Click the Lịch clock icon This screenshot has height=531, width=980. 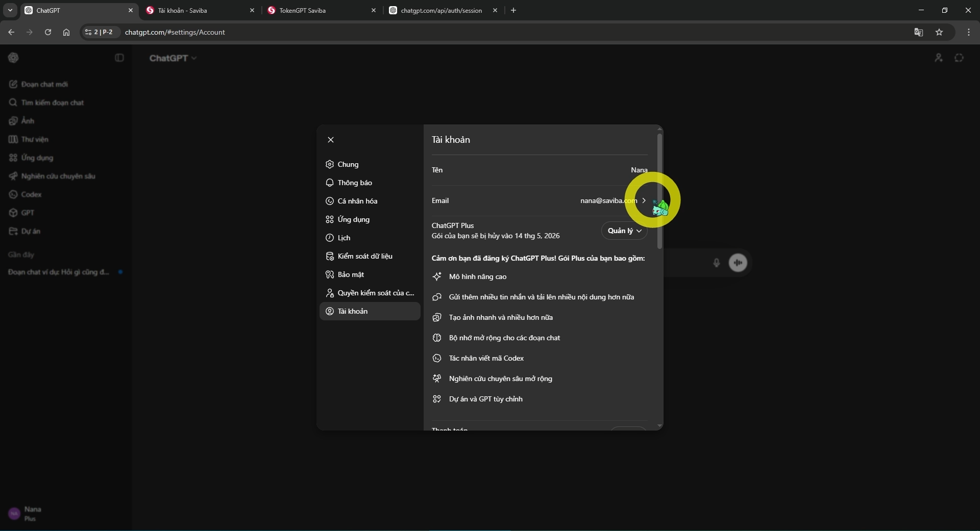330,238
